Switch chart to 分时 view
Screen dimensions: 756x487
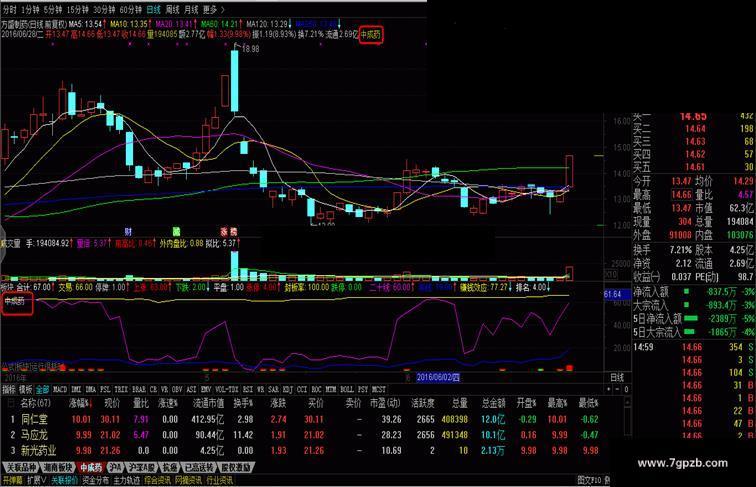[9, 10]
